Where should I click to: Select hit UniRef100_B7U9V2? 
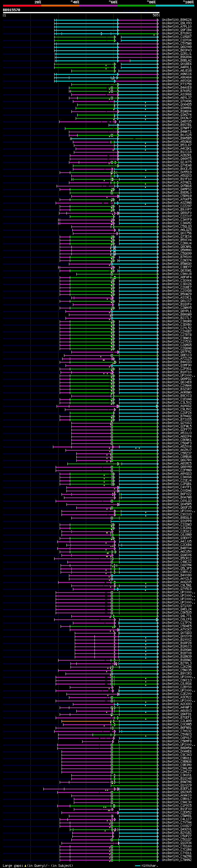[x=176, y=33]
